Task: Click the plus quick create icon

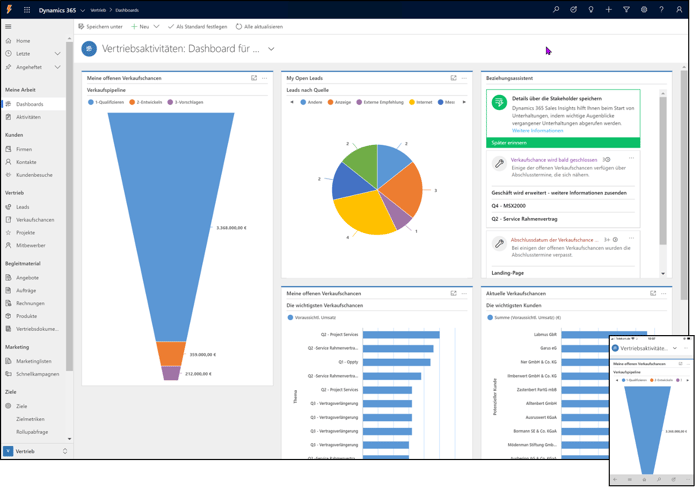Action: pos(608,9)
